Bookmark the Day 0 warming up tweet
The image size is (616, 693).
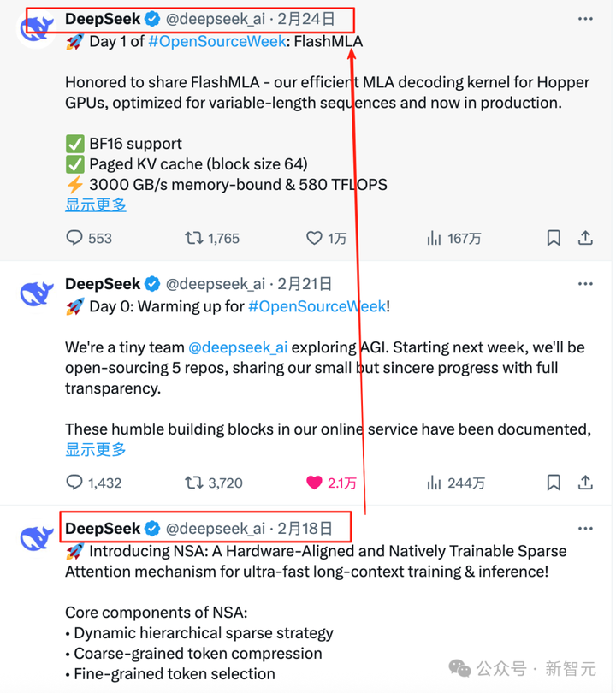pyautogui.click(x=554, y=483)
